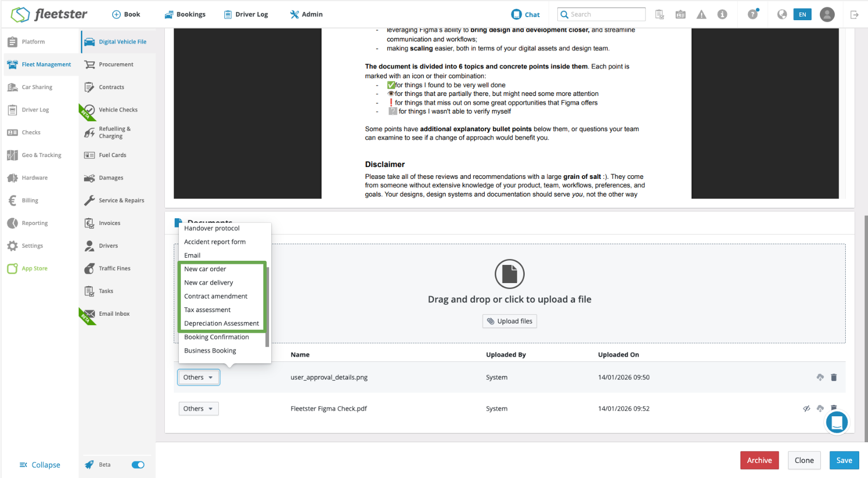Download user_approval_details.png via cloud icon
868x478 pixels.
click(x=820, y=377)
